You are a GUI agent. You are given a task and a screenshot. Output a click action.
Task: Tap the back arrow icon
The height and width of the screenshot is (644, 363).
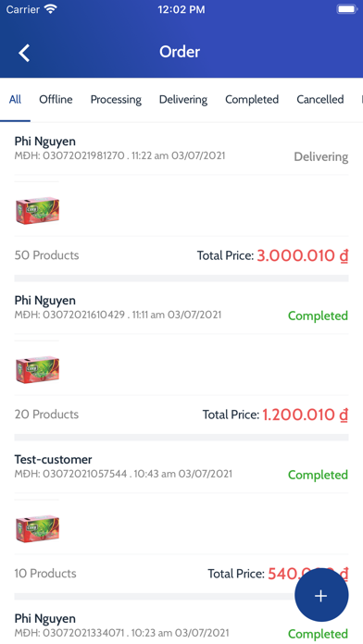[24, 53]
